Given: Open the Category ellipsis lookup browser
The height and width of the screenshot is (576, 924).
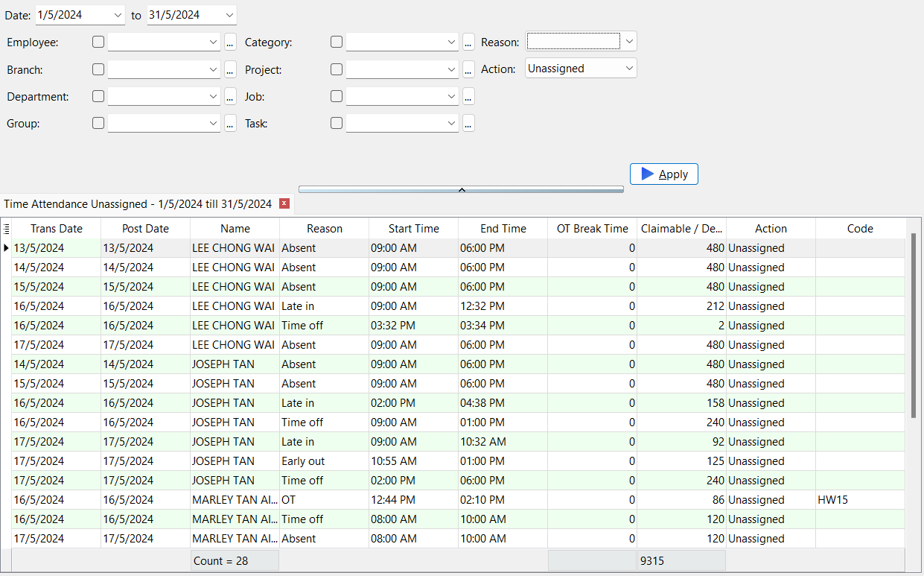Looking at the screenshot, I should (x=468, y=42).
